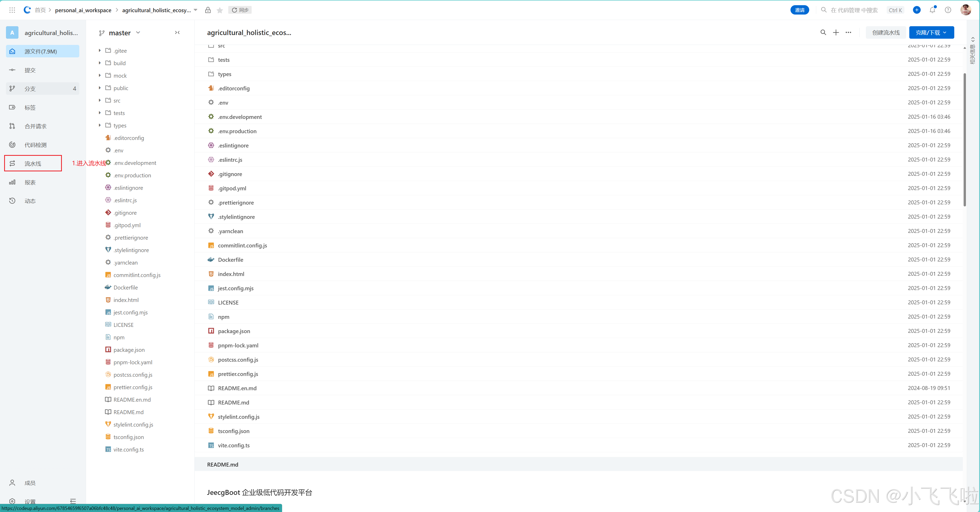Screen dimensions: 980x512
Task: Open the 流水线 pipeline menu item
Action: [x=33, y=164]
